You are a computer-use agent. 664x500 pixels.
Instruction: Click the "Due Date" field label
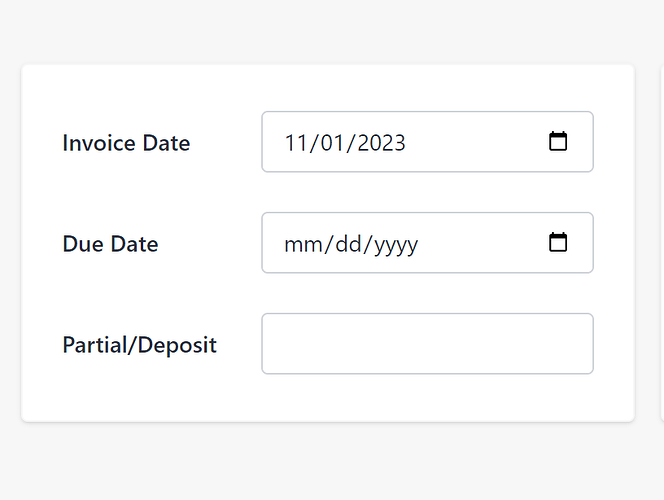click(110, 244)
